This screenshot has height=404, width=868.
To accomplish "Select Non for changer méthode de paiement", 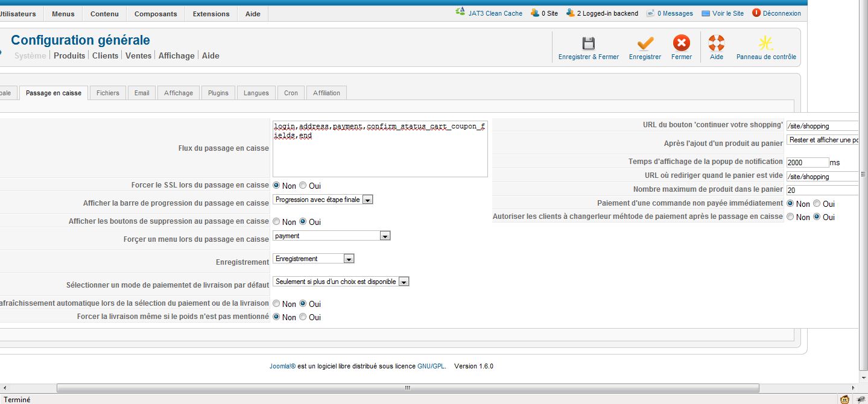I will tap(791, 217).
